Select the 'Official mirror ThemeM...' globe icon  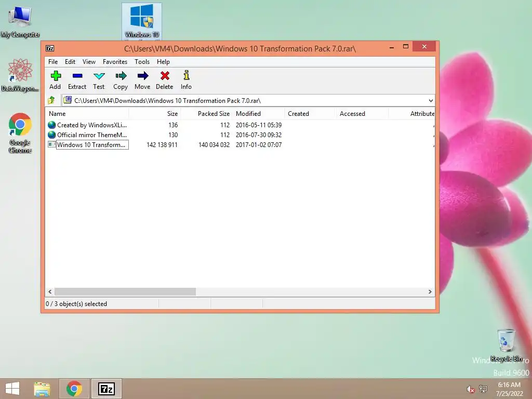[51, 135]
